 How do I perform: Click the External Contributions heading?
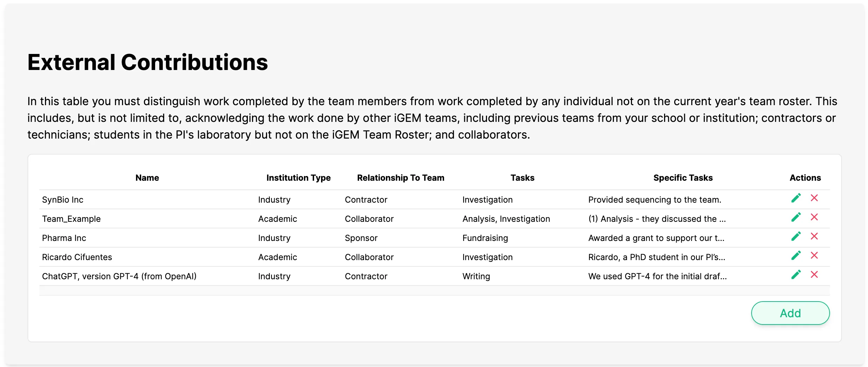147,62
